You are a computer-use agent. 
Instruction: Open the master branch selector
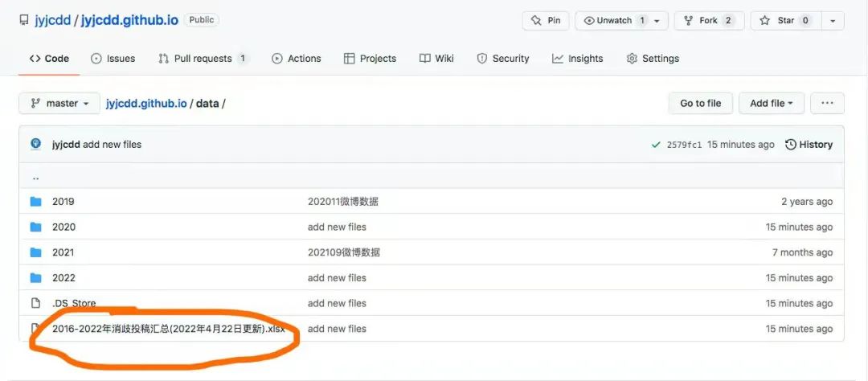(59, 103)
